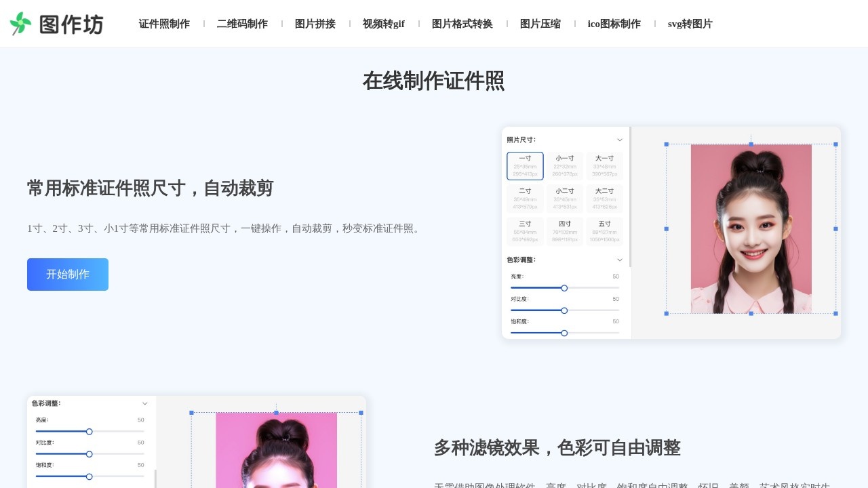Open the 图片压缩 navigation menu item
This screenshot has width=868, height=488.
[540, 24]
